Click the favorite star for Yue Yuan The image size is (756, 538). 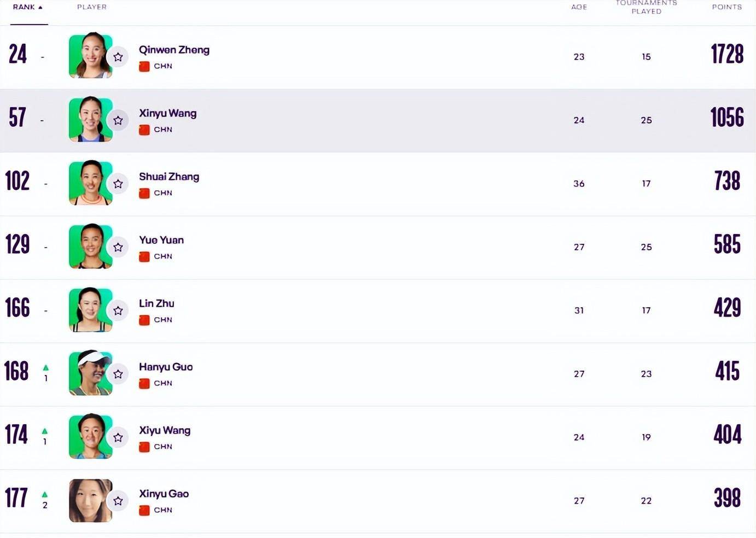[x=118, y=247]
